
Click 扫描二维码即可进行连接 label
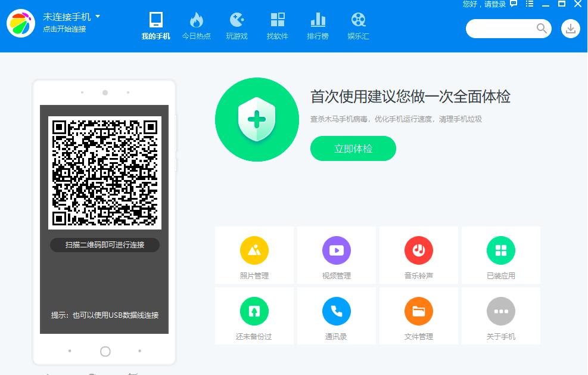click(105, 245)
